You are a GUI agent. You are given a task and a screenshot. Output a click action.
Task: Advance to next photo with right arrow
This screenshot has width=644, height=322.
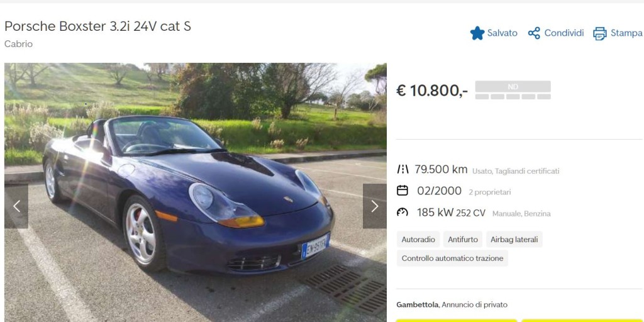point(375,206)
